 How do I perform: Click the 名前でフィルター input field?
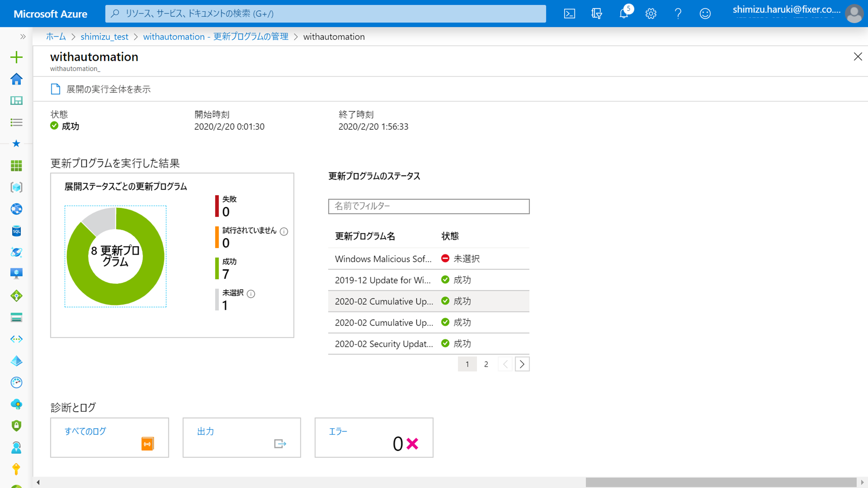click(428, 206)
